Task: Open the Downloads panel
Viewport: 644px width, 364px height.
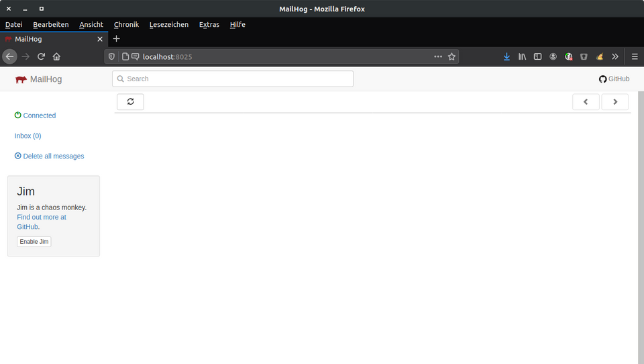Action: [x=507, y=57]
